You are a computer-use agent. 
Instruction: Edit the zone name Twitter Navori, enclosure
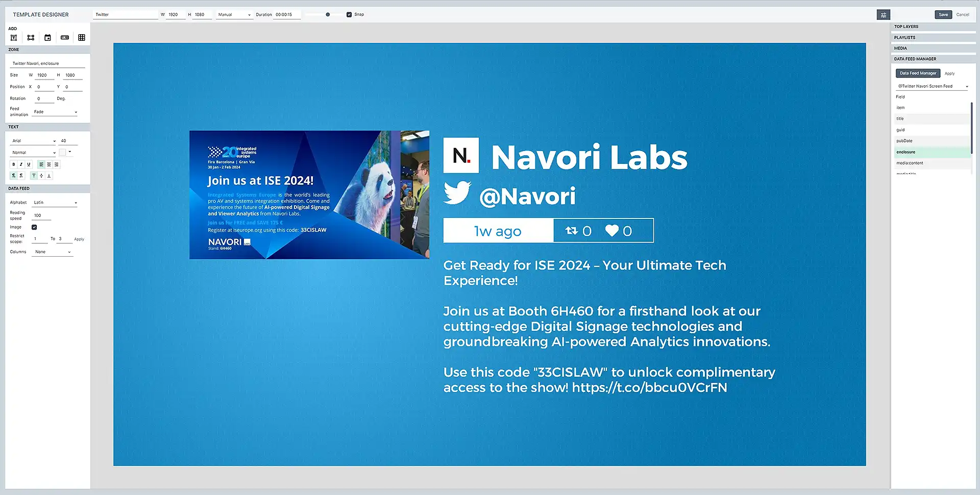coord(47,64)
